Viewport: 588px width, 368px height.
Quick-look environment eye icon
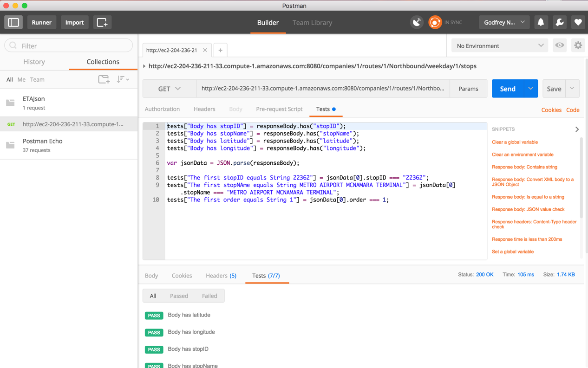(x=560, y=45)
